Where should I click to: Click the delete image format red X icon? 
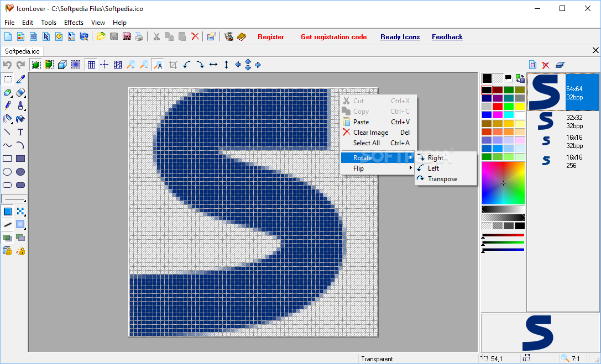(x=545, y=65)
